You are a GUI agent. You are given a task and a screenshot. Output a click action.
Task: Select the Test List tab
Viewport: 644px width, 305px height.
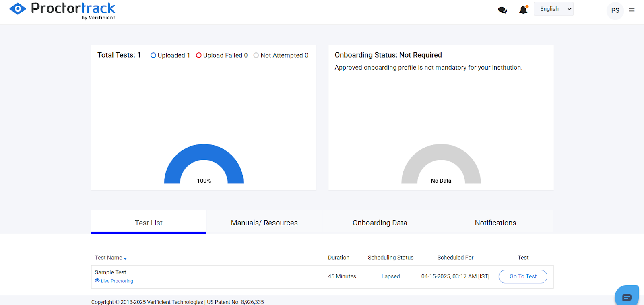[149, 222]
